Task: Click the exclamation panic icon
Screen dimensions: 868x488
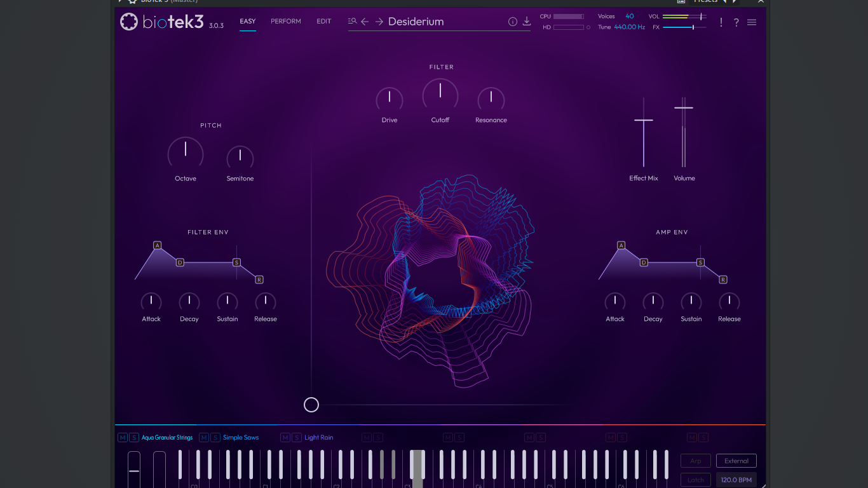Action: 721,22
